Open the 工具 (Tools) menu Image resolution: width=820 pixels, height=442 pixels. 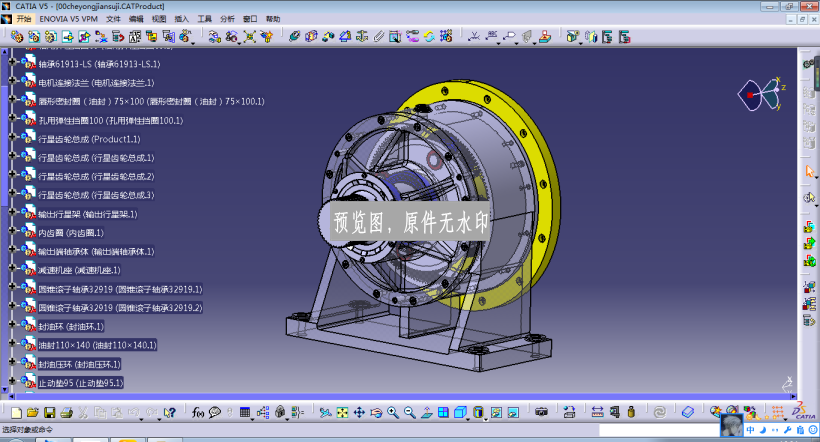click(x=204, y=19)
